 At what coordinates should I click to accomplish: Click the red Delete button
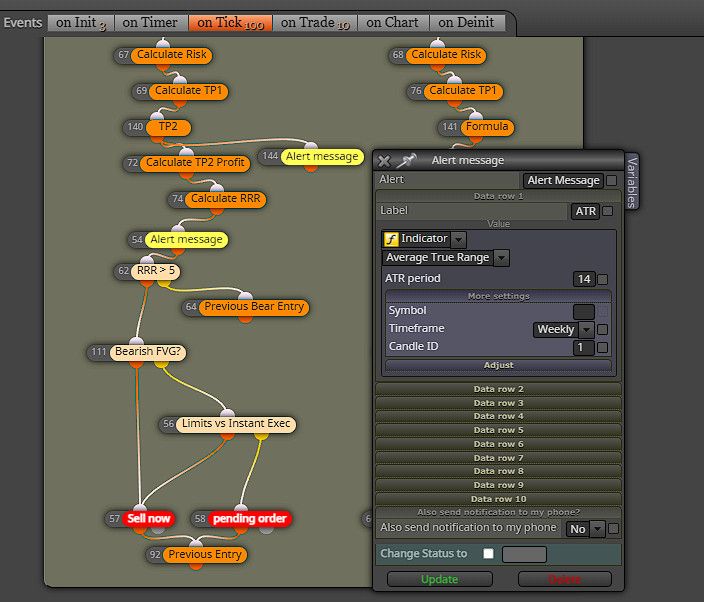564,580
